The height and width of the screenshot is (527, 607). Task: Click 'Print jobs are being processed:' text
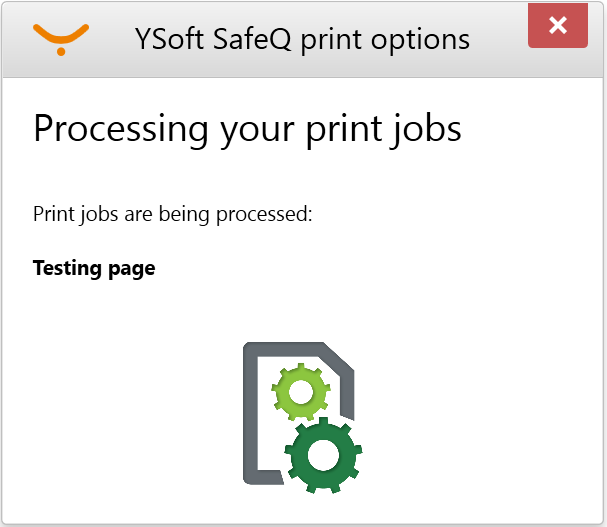[x=173, y=213]
